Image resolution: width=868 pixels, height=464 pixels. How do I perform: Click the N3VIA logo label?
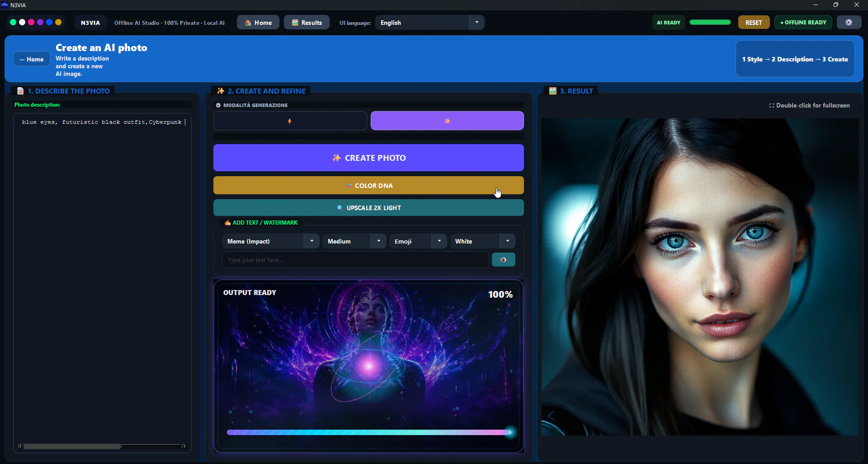(90, 23)
